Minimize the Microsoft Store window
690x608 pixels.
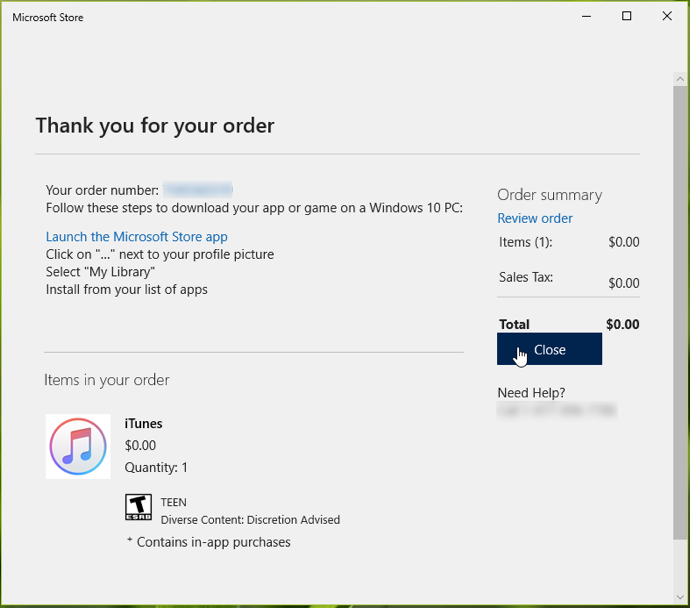click(x=586, y=17)
